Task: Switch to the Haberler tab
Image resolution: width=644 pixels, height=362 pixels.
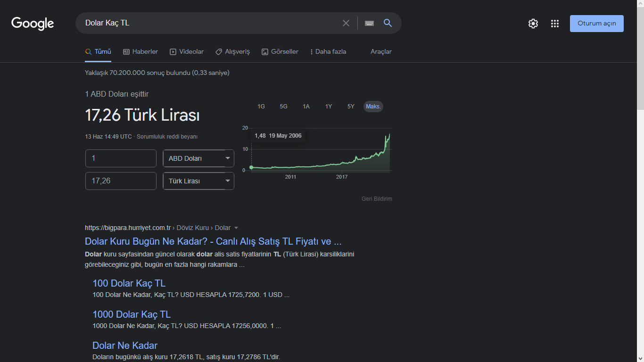Action: tap(140, 52)
